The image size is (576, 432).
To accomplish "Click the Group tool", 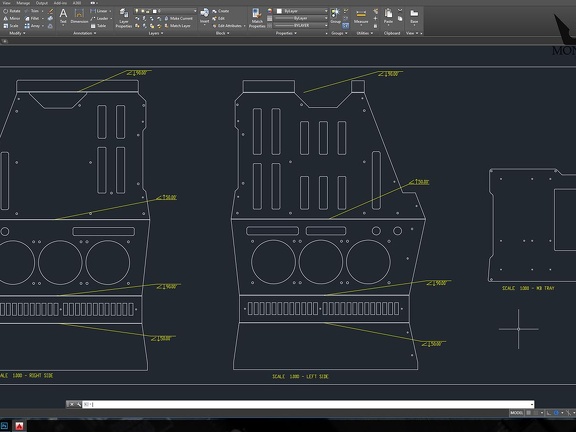I will (335, 16).
